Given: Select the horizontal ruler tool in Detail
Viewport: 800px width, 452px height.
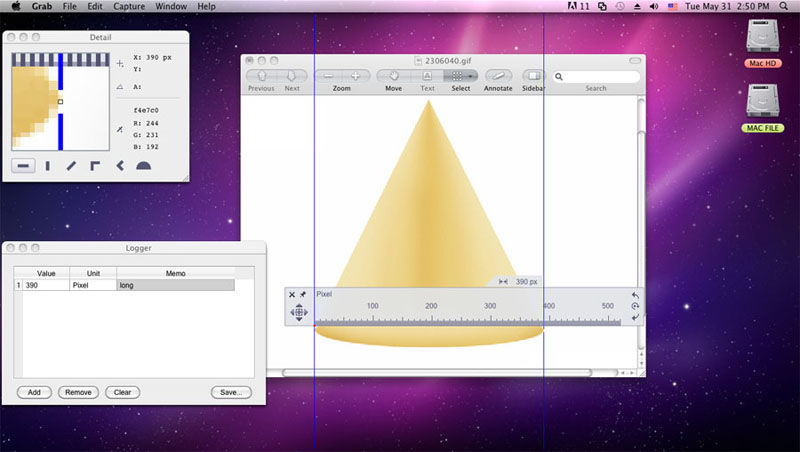Looking at the screenshot, I should click(x=23, y=165).
